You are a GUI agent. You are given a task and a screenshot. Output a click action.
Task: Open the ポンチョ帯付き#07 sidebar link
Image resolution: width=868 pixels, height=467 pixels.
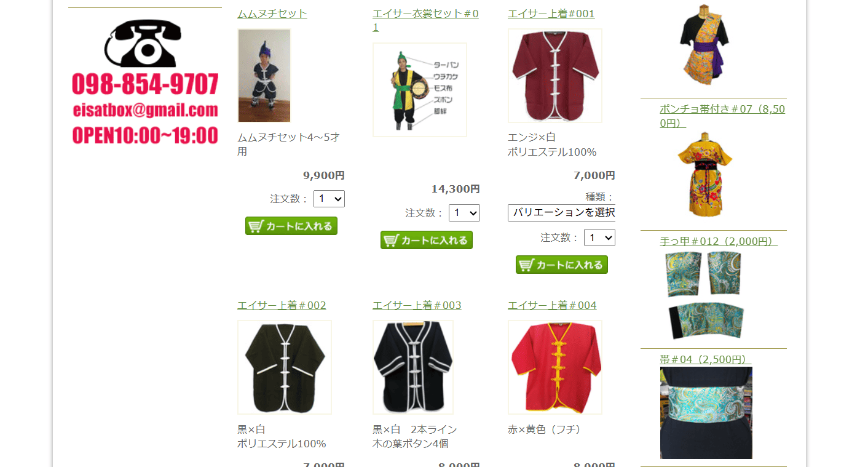pyautogui.click(x=722, y=116)
